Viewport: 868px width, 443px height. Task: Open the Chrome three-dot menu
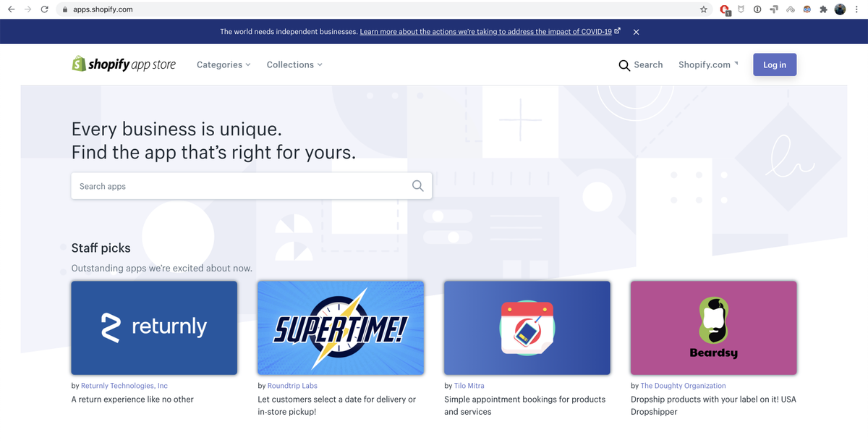857,9
